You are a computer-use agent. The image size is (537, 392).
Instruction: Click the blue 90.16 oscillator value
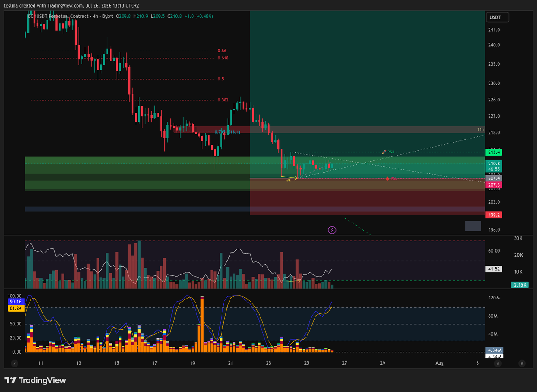pos(15,302)
